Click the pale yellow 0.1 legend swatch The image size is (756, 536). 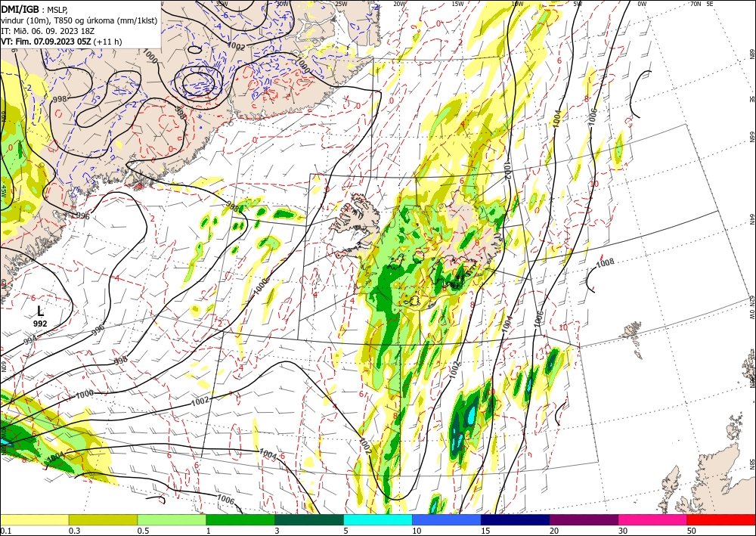click(34, 519)
